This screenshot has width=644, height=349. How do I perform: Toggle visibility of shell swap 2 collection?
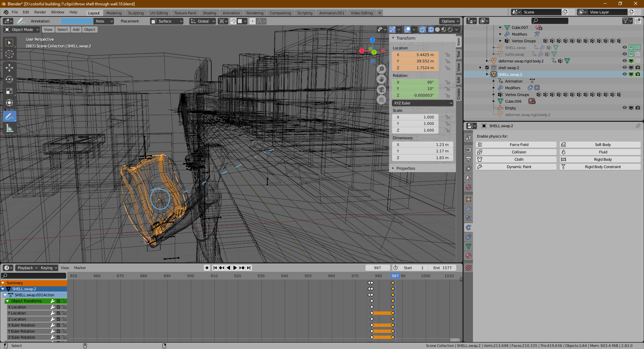(625, 68)
